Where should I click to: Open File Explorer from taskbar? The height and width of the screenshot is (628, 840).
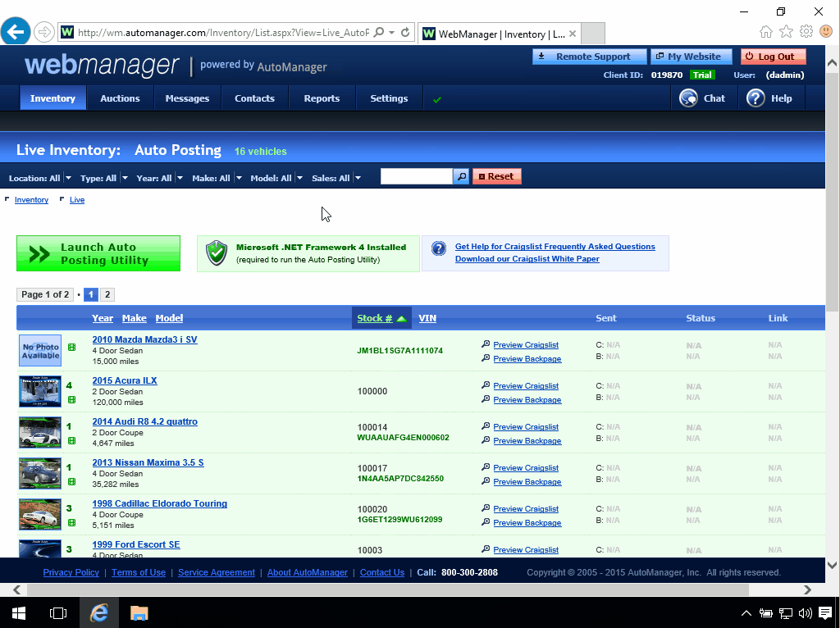click(x=139, y=613)
